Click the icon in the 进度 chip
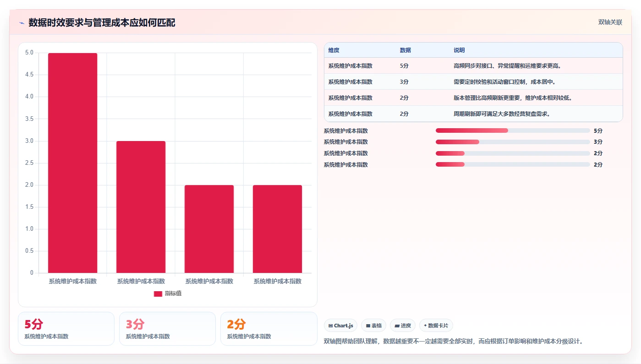The height and width of the screenshot is (364, 641). click(397, 326)
